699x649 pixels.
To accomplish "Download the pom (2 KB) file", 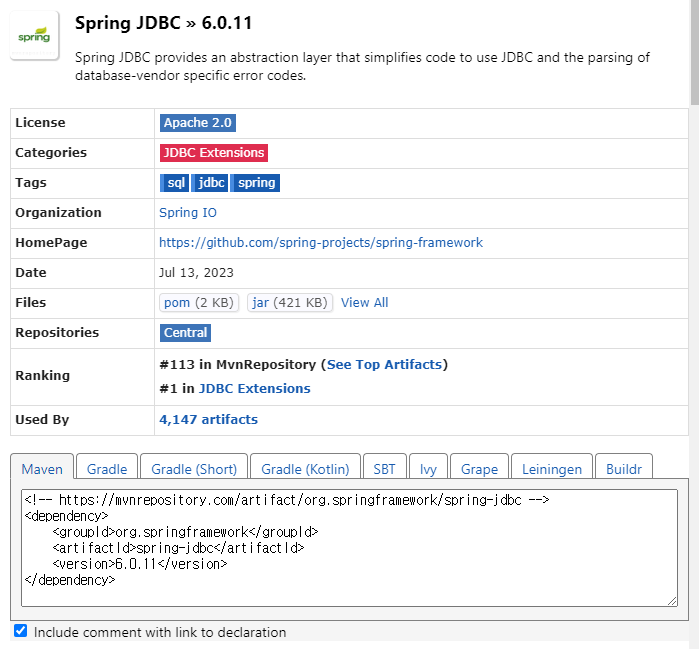I will [x=199, y=303].
